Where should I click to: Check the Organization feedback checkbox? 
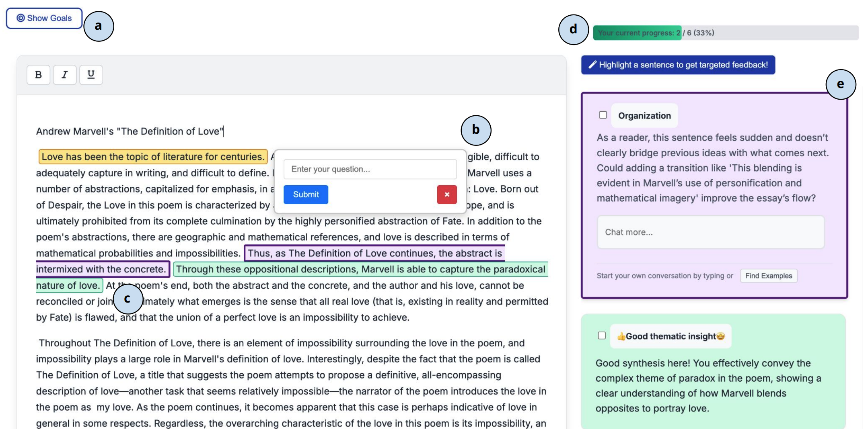coord(602,115)
